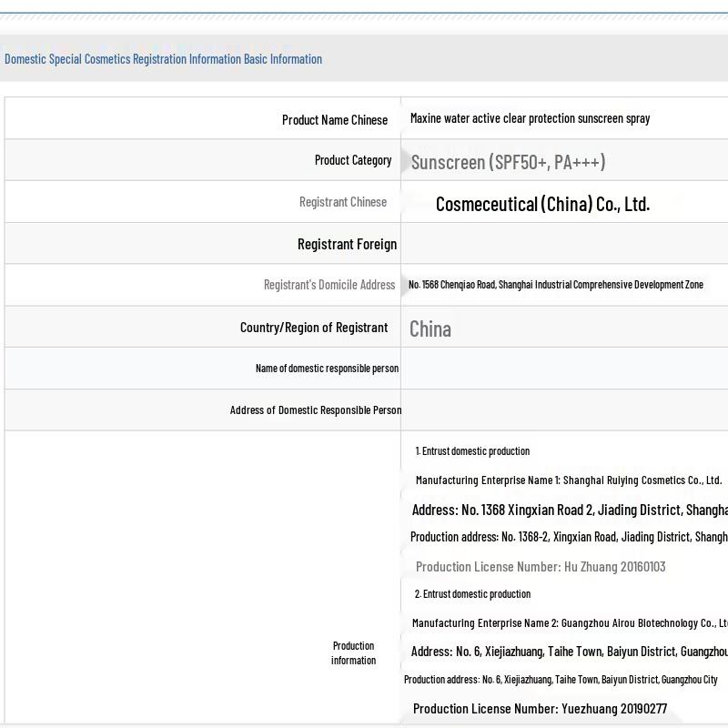Select the No. 1568 Chenqiao Road address
Screen dimensions: 728x728
click(555, 285)
